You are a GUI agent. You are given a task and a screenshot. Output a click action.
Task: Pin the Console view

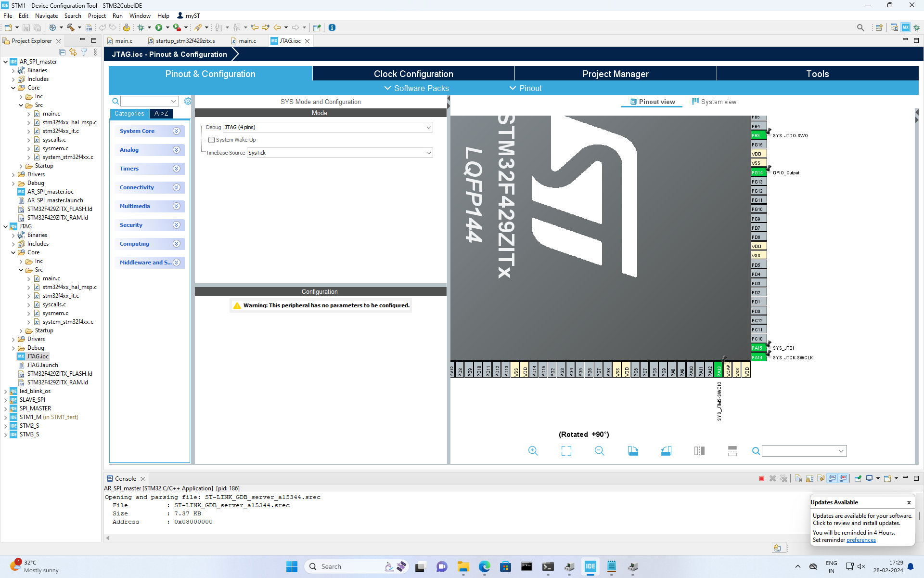(x=858, y=478)
